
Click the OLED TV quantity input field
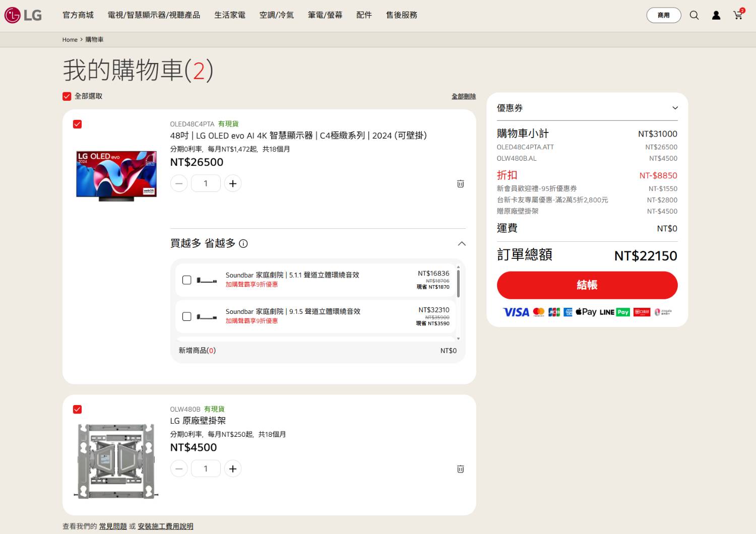[206, 183]
